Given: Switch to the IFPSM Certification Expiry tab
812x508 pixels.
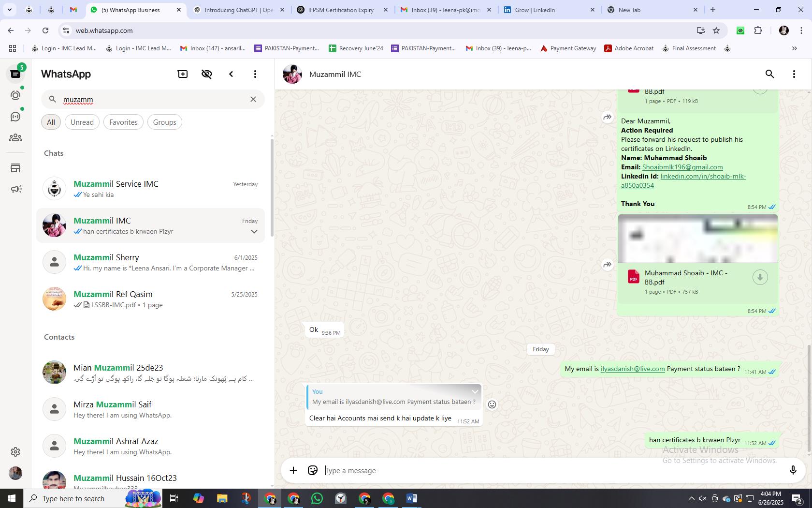Looking at the screenshot, I should point(341,10).
